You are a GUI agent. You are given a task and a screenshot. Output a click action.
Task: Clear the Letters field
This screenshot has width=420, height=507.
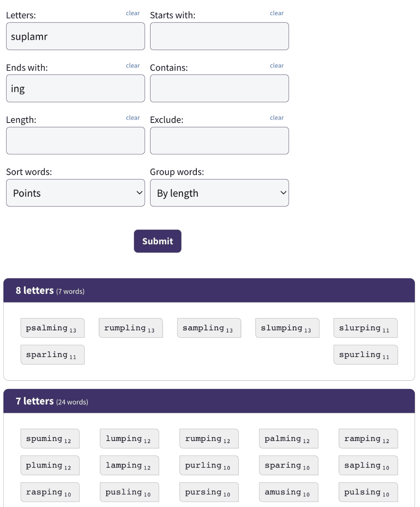click(132, 13)
